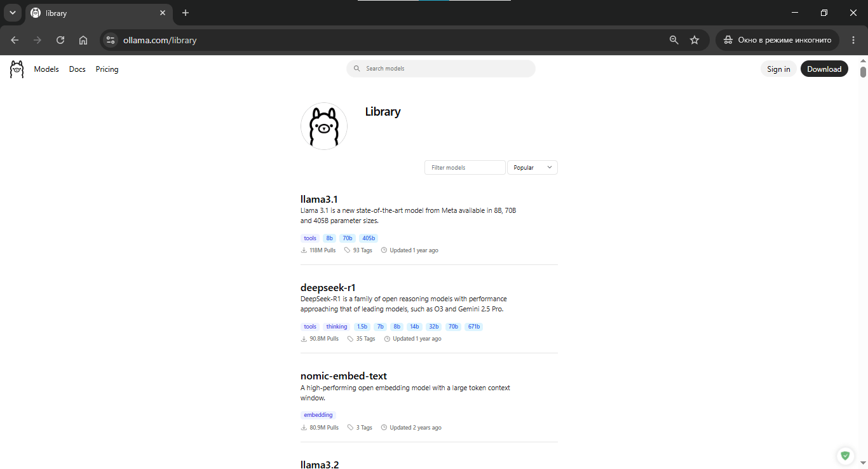Click green shield icon at bottom right
The height and width of the screenshot is (469, 868).
coord(844,455)
